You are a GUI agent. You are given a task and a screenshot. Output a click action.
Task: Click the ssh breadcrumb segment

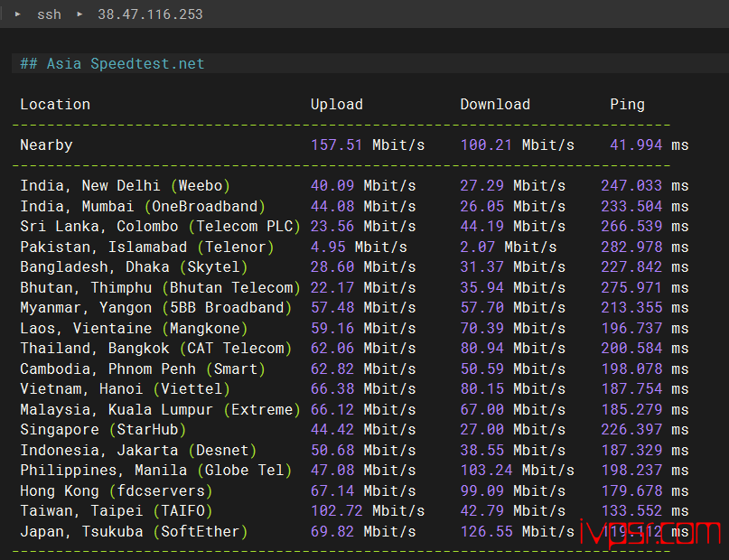click(x=49, y=14)
